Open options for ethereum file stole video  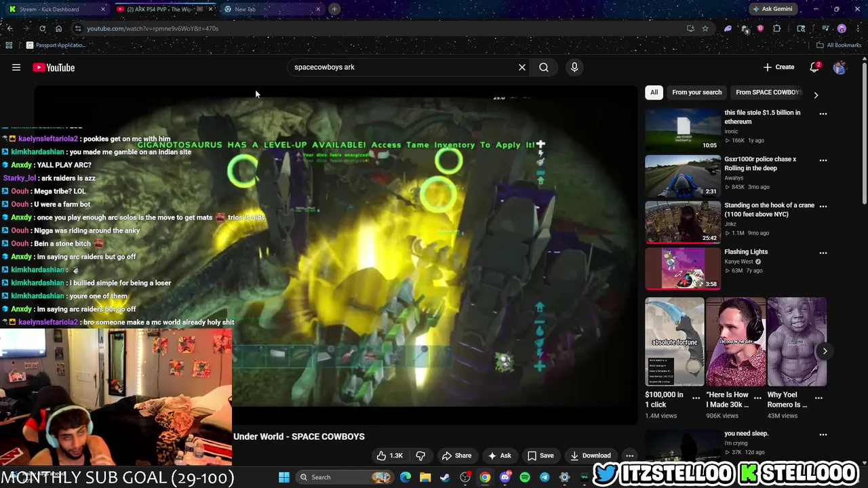tap(823, 113)
